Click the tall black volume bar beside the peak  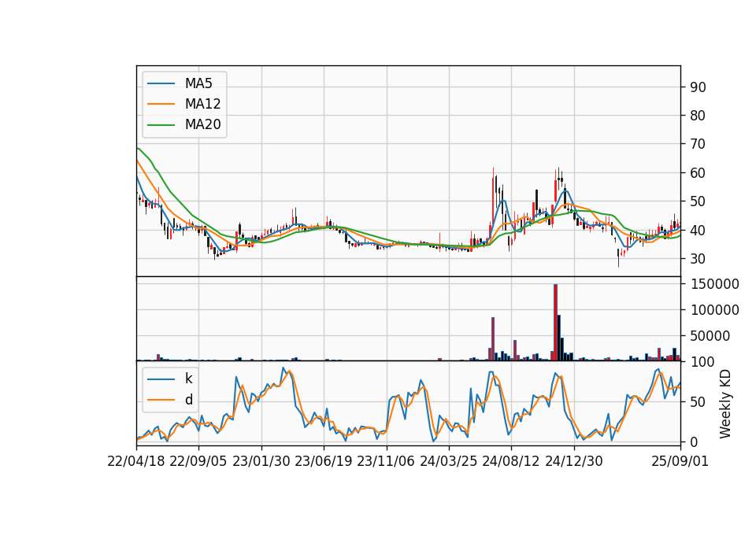559,338
